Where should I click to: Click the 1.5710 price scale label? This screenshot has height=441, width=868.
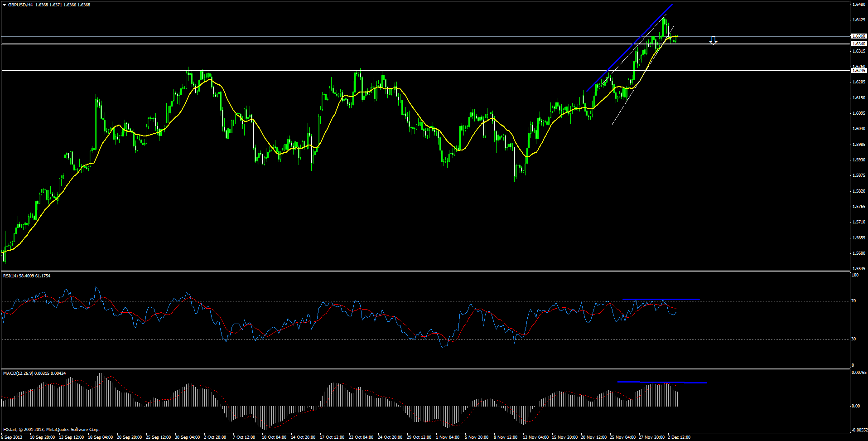(859, 222)
